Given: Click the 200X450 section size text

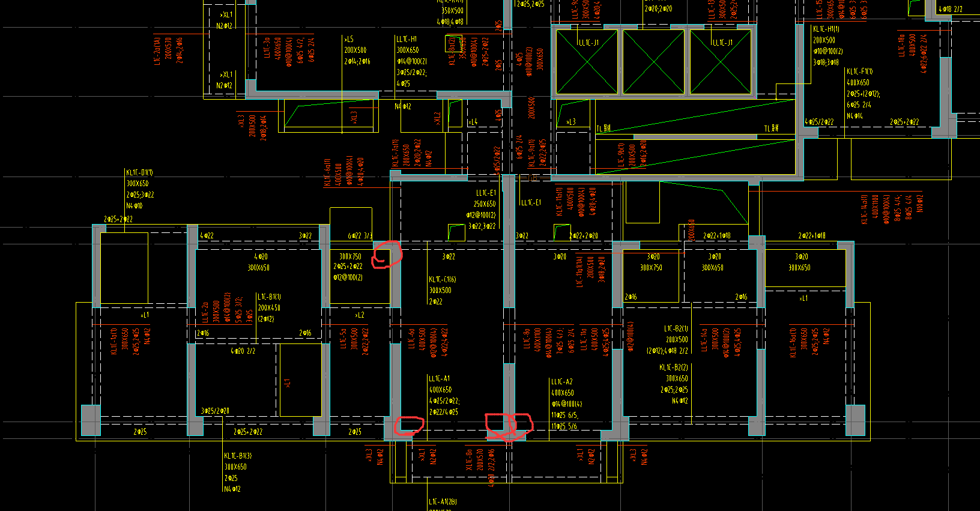Looking at the screenshot, I should coord(269,307).
